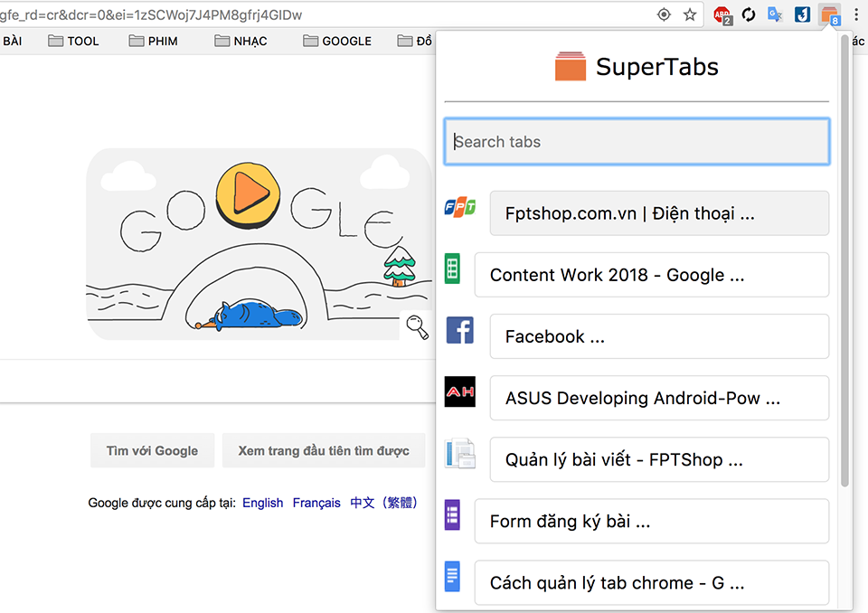Viewport: 868px width, 613px height.
Task: Switch Google language to 中文 (繁體)
Action: coord(383,503)
